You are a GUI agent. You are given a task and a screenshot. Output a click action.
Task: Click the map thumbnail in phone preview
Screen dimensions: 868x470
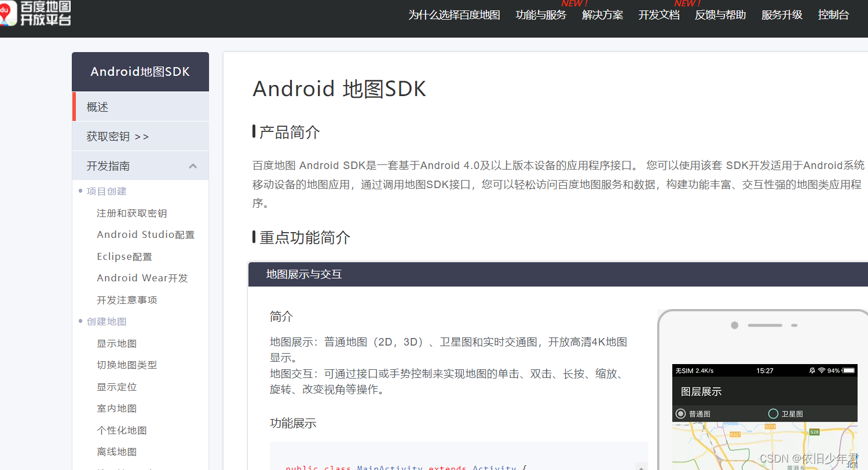point(764,446)
